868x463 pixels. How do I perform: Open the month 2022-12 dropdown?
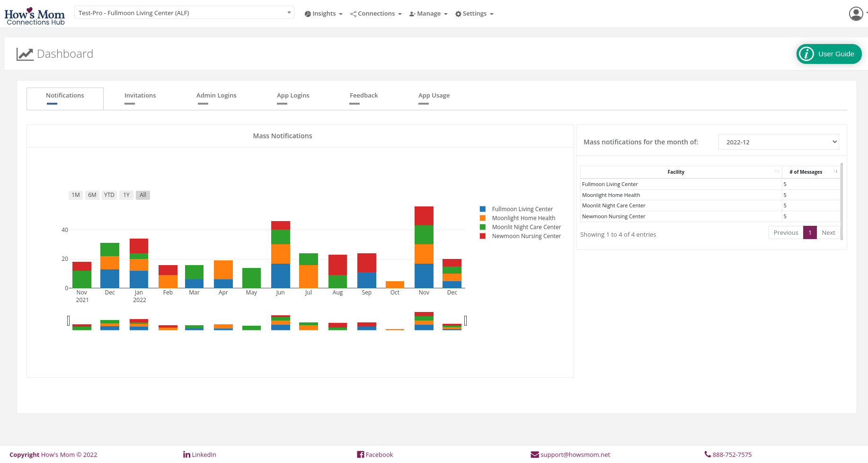click(778, 142)
